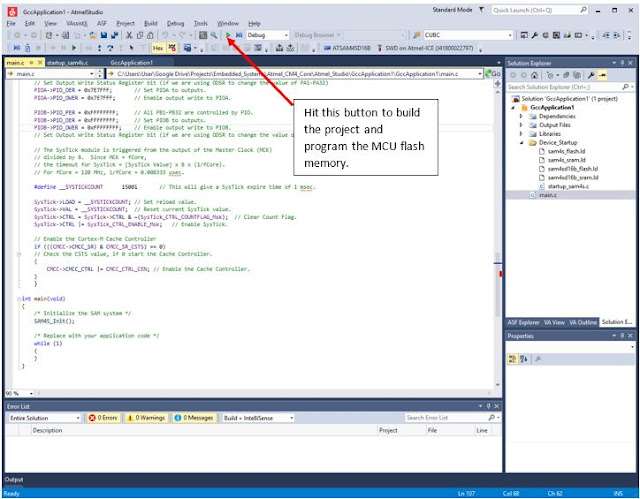Viewport: 640px width, 499px height.
Task: Click the Cut scissors icon
Action: coord(129,35)
